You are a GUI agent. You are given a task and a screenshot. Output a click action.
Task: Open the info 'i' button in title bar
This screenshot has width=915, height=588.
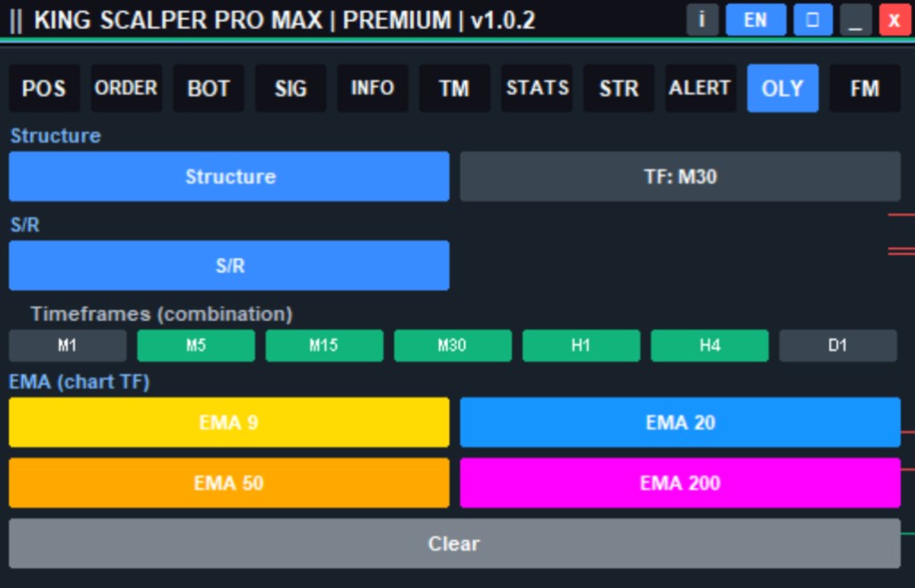[702, 20]
